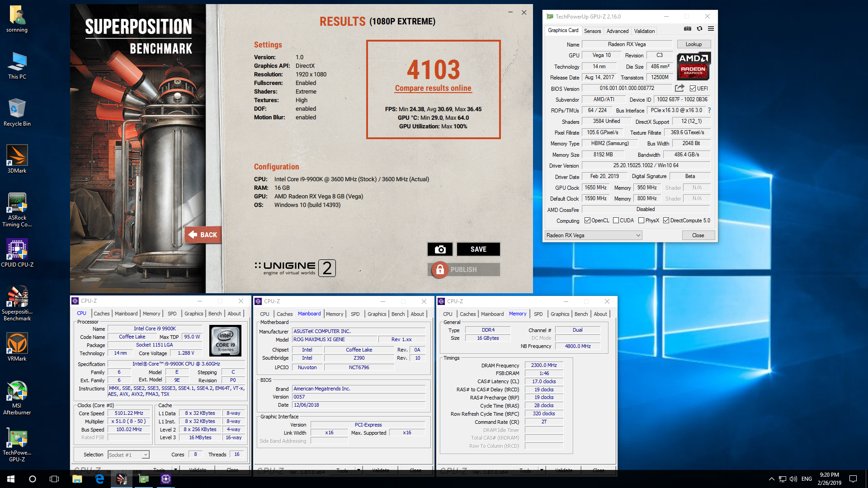Click Close button in GPU-Z
868x488 pixels.
pos(698,235)
